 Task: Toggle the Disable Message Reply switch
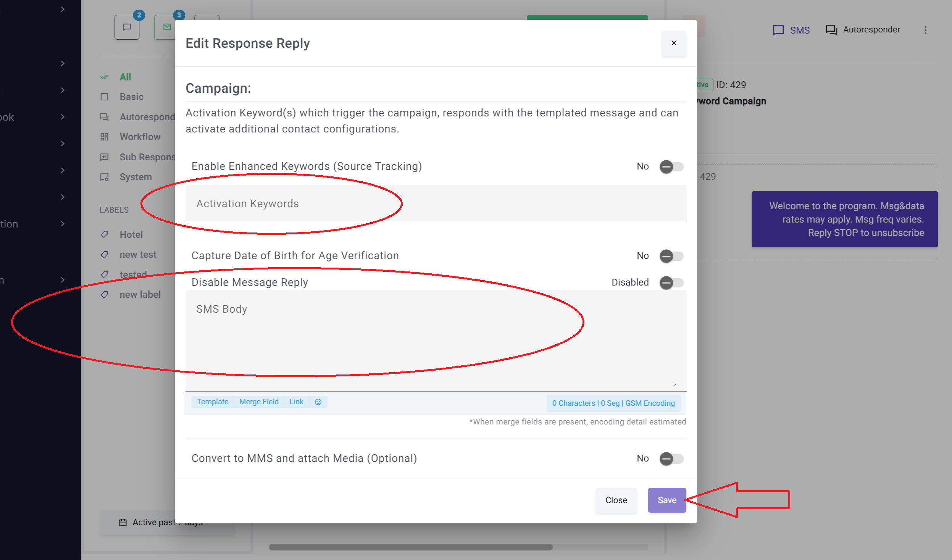click(x=671, y=282)
